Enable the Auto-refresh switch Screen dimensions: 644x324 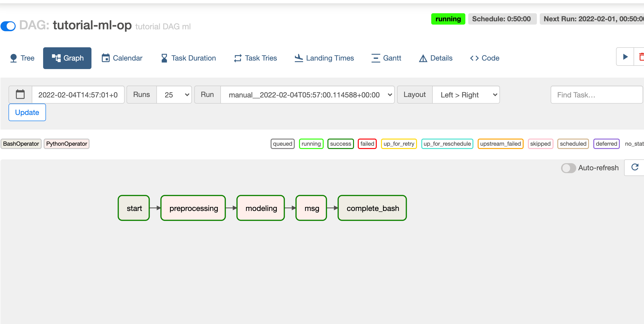coord(568,168)
